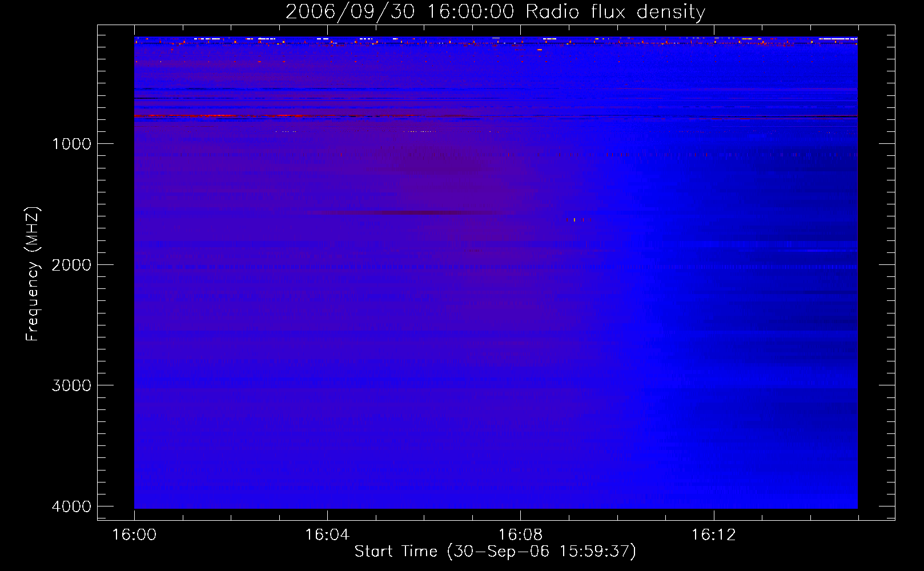
Task: Click the "16:00" time tick label
Action: tap(134, 535)
